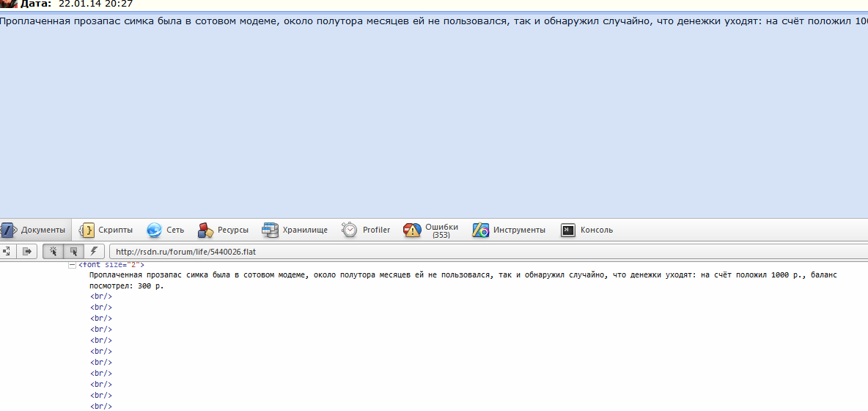Toggle highlight selected element button

73,251
